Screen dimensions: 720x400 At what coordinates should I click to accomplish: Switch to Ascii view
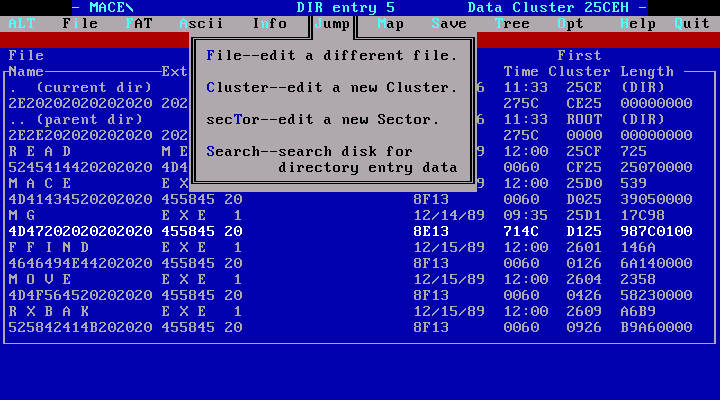(201, 23)
